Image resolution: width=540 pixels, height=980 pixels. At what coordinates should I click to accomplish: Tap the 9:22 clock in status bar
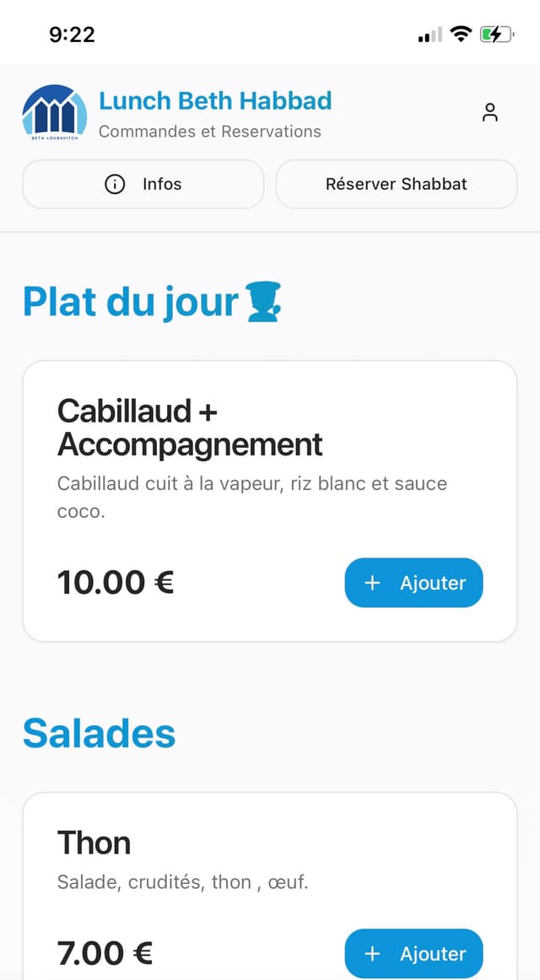point(72,34)
